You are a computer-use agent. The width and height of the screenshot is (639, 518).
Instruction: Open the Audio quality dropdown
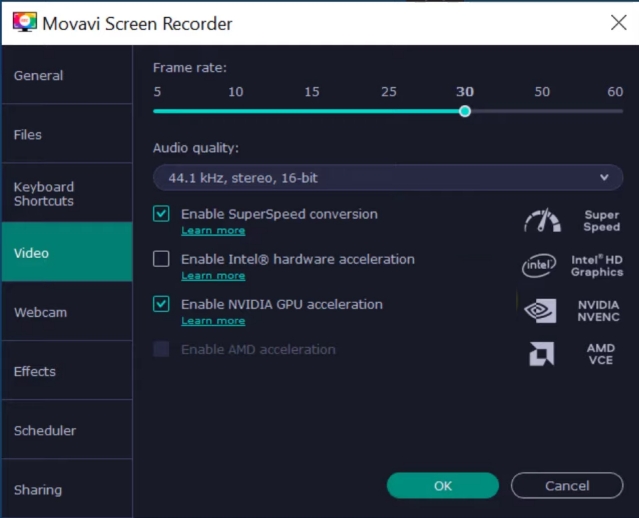point(388,178)
